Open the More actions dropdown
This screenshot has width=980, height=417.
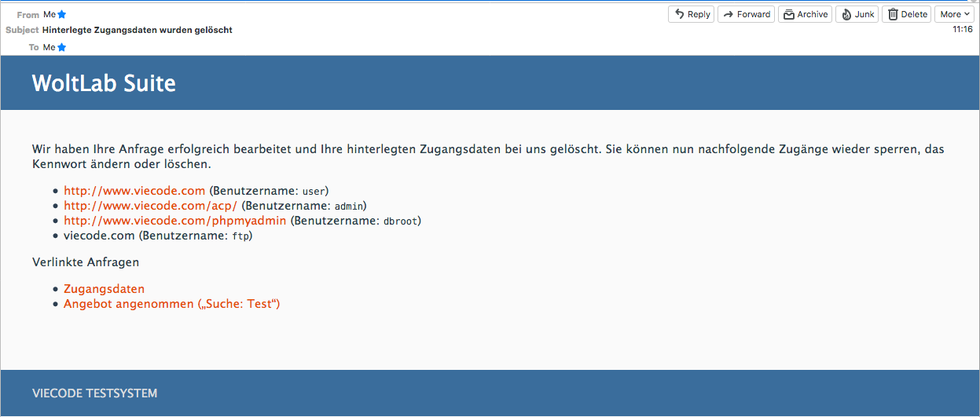(x=955, y=14)
